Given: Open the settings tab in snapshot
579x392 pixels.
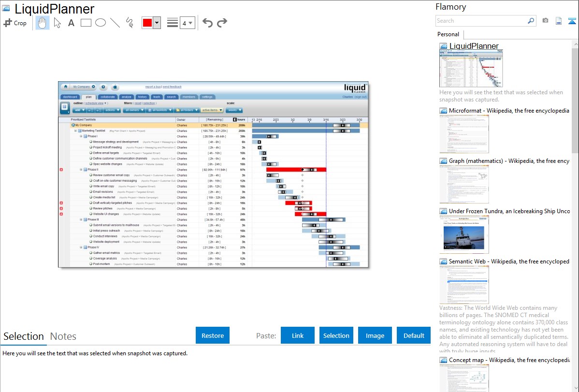Looking at the screenshot, I should (x=207, y=97).
